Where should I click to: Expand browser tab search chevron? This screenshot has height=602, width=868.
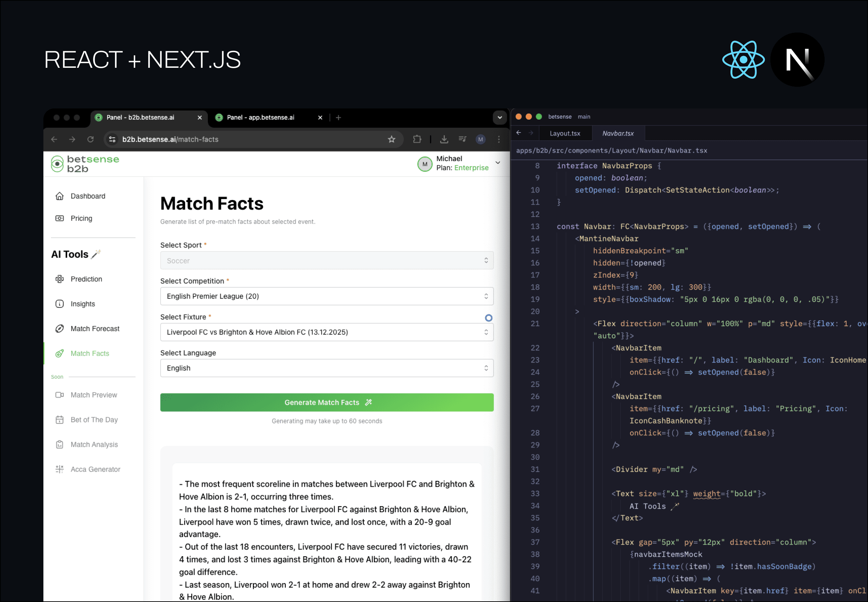pyautogui.click(x=499, y=118)
